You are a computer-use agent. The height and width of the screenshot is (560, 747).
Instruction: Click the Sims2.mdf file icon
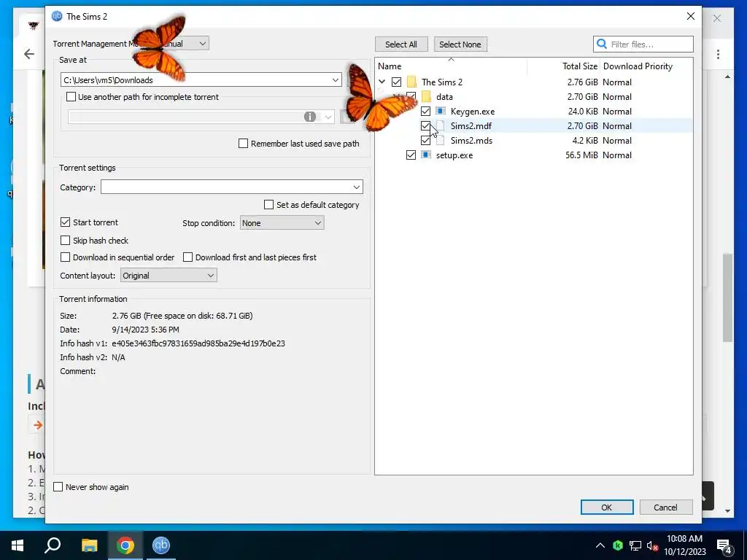441,125
